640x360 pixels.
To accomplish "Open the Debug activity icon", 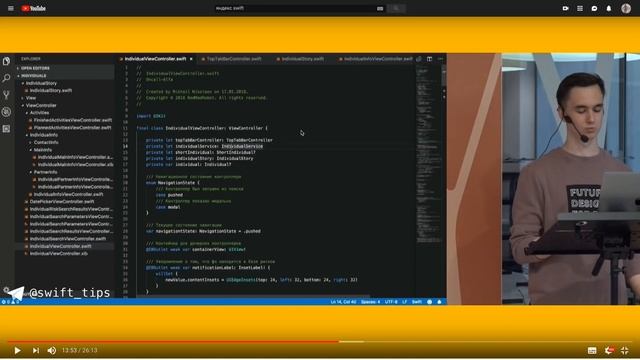I will 6,111.
